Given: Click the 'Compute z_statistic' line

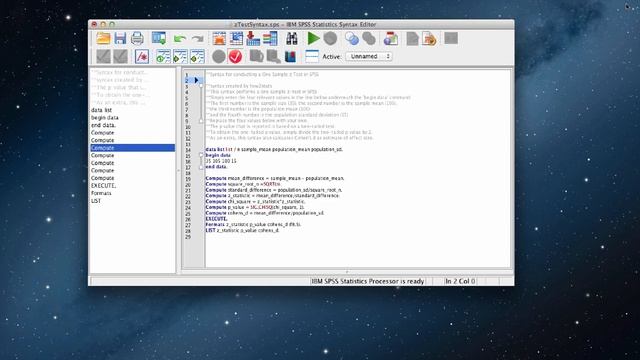Looking at the screenshot, I should tap(272, 196).
